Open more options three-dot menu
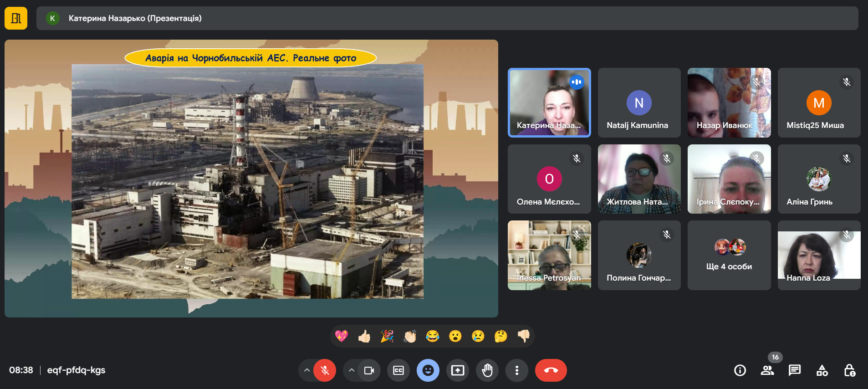 pyautogui.click(x=516, y=370)
